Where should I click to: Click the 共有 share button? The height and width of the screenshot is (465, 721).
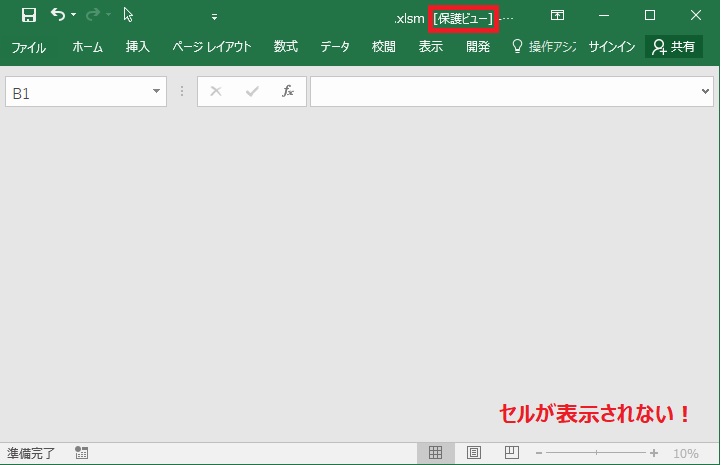click(673, 47)
